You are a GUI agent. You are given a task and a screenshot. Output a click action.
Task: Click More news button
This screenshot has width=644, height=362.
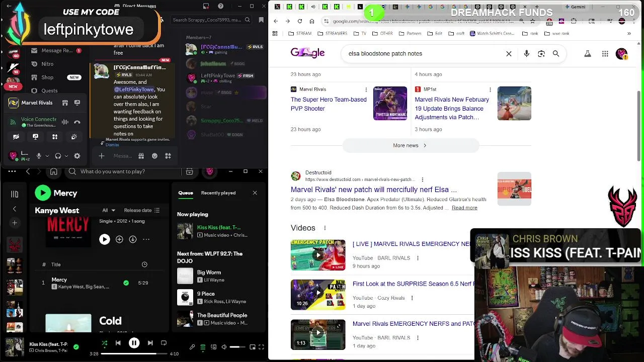(x=411, y=145)
